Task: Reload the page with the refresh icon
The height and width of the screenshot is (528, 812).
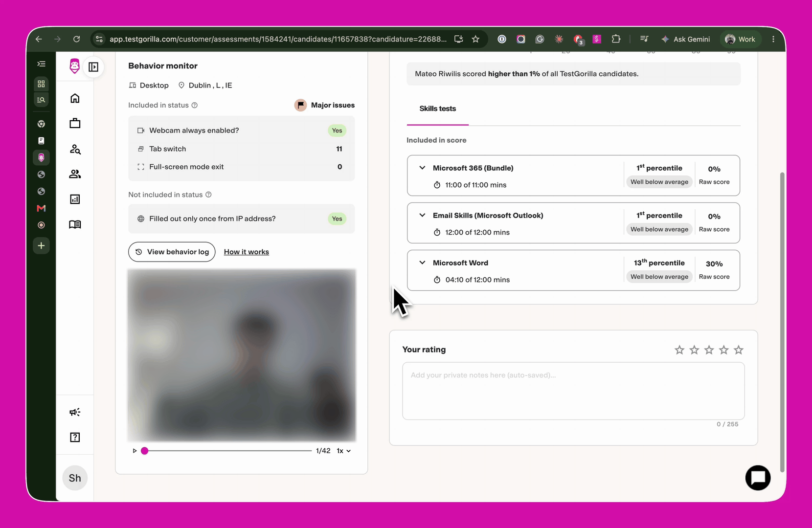Action: point(76,39)
